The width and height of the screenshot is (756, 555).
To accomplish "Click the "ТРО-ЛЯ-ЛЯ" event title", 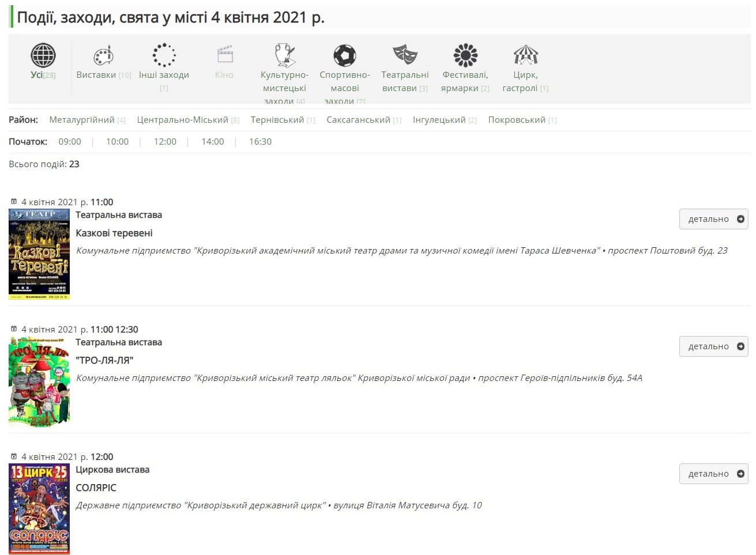I will coord(104,360).
